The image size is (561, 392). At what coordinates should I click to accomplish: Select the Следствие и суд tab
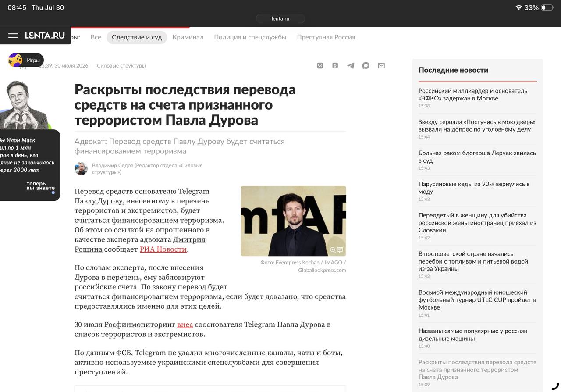(x=137, y=37)
